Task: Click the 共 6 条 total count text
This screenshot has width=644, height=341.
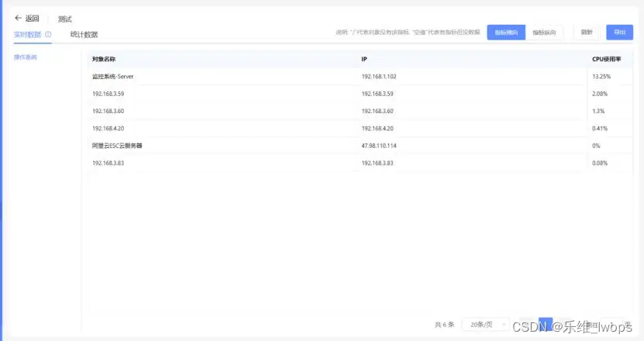Action: click(x=444, y=325)
